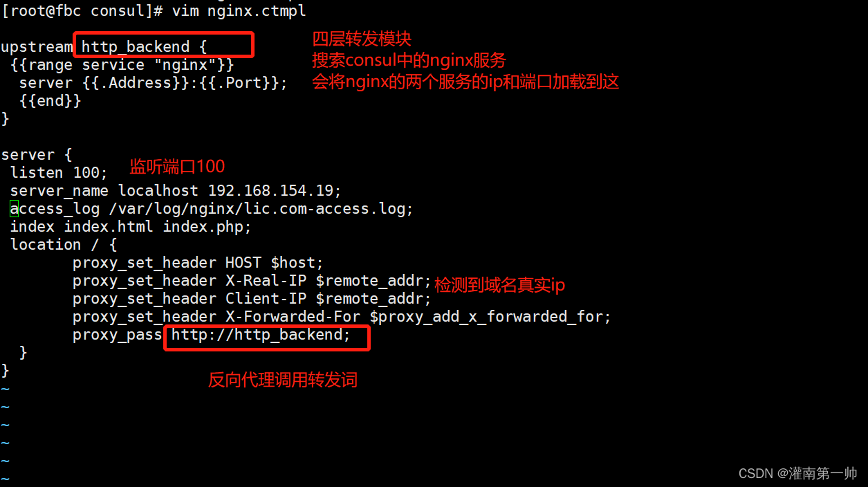Click the http_backend name in the upstream line
The height and width of the screenshot is (487, 868).
[135, 47]
